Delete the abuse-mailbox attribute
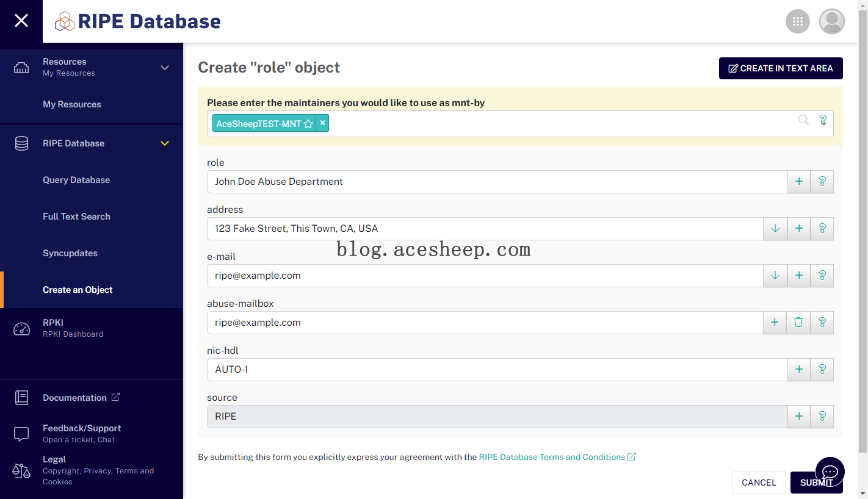The image size is (868, 499). pos(799,323)
